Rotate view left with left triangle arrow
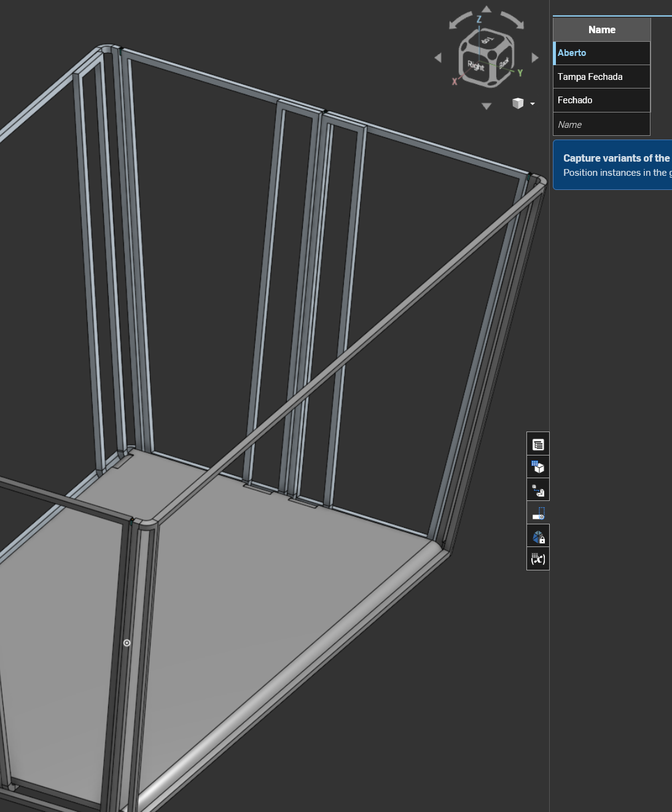The image size is (672, 812). click(x=438, y=58)
